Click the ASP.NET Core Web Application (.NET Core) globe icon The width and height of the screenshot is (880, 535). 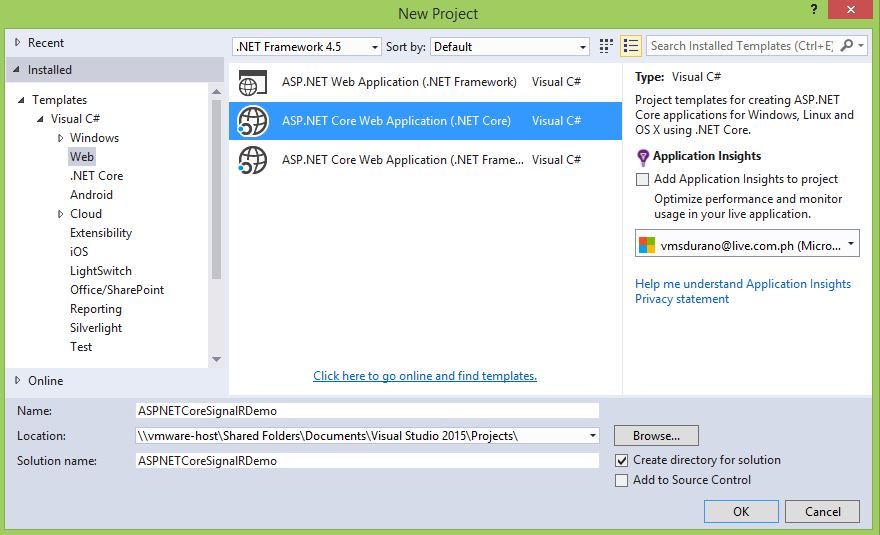[x=253, y=121]
